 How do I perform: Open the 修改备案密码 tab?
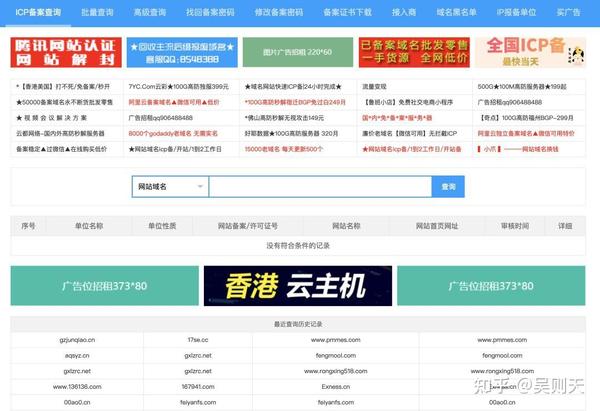pos(279,12)
